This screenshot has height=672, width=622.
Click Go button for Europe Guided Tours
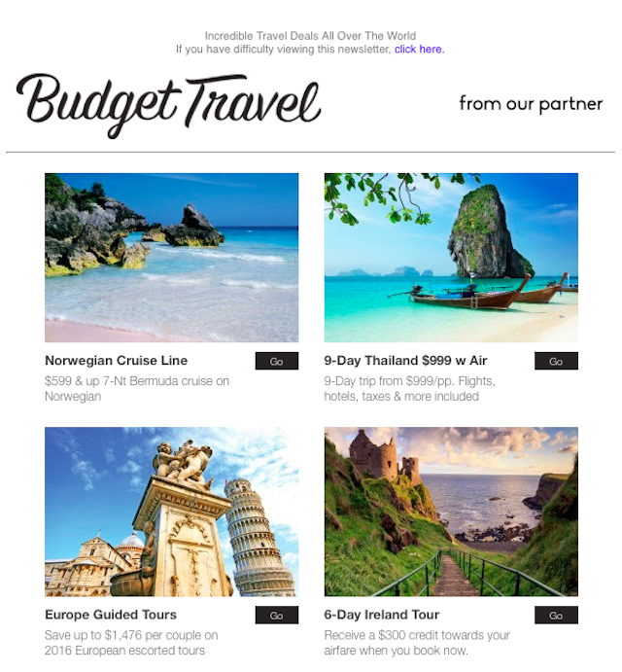click(x=277, y=616)
